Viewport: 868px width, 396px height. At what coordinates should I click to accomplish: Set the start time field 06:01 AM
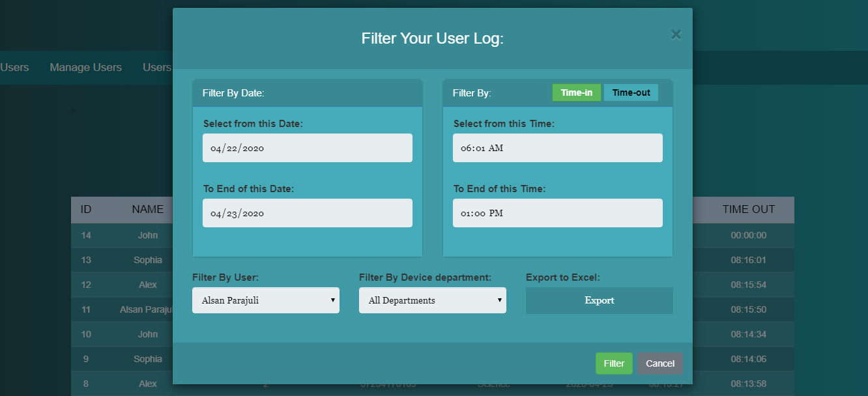click(x=557, y=148)
